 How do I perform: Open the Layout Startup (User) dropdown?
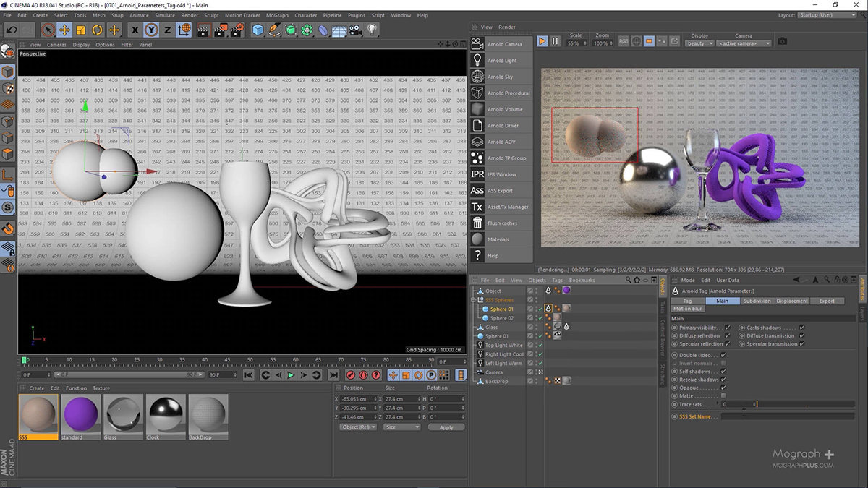(828, 15)
